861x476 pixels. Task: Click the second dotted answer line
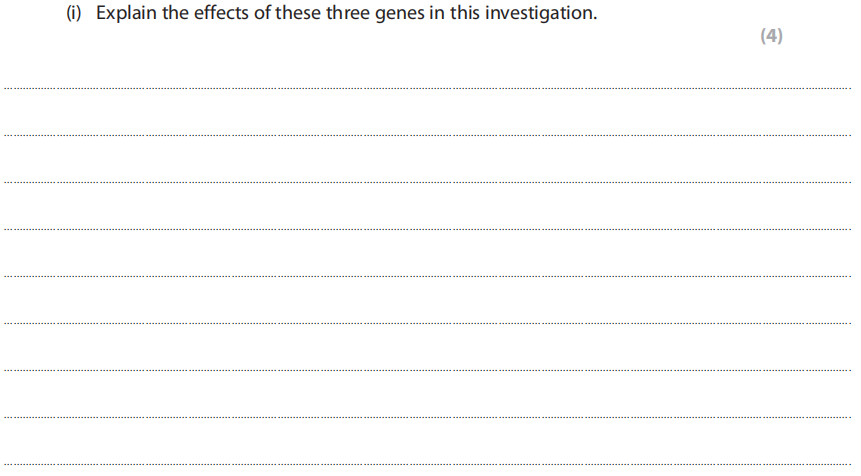(430, 136)
